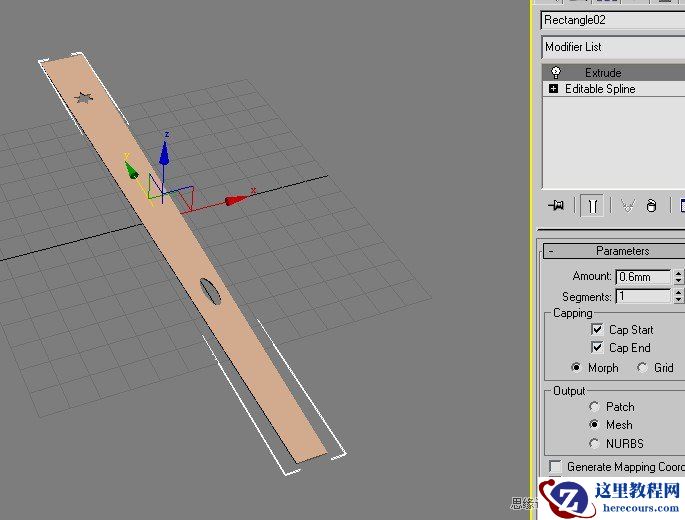685x520 pixels.
Task: Toggle Show End Result button
Action: (592, 205)
